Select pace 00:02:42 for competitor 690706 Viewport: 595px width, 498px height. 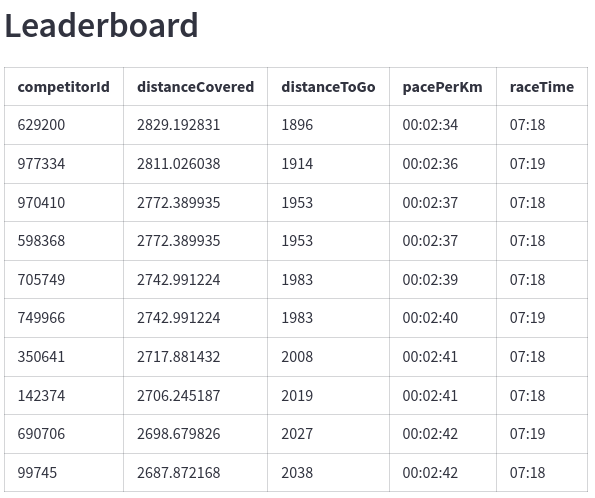(x=430, y=434)
